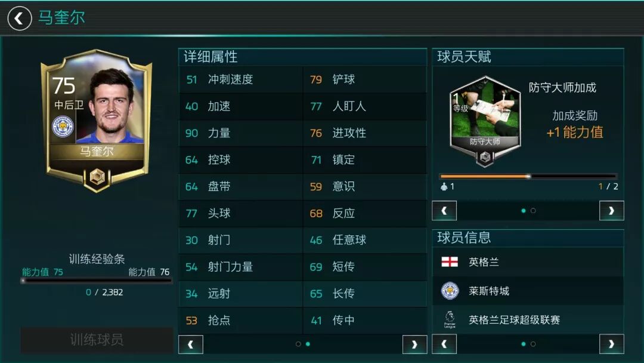Select the second player info page dot
Image resolution: width=644 pixels, height=363 pixels.
(533, 344)
